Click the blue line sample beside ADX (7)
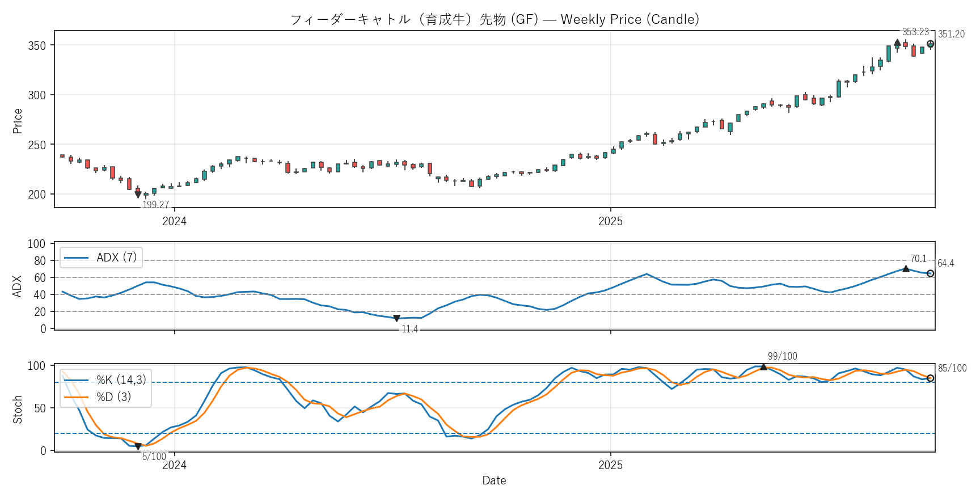The image size is (980, 498). pos(76,258)
